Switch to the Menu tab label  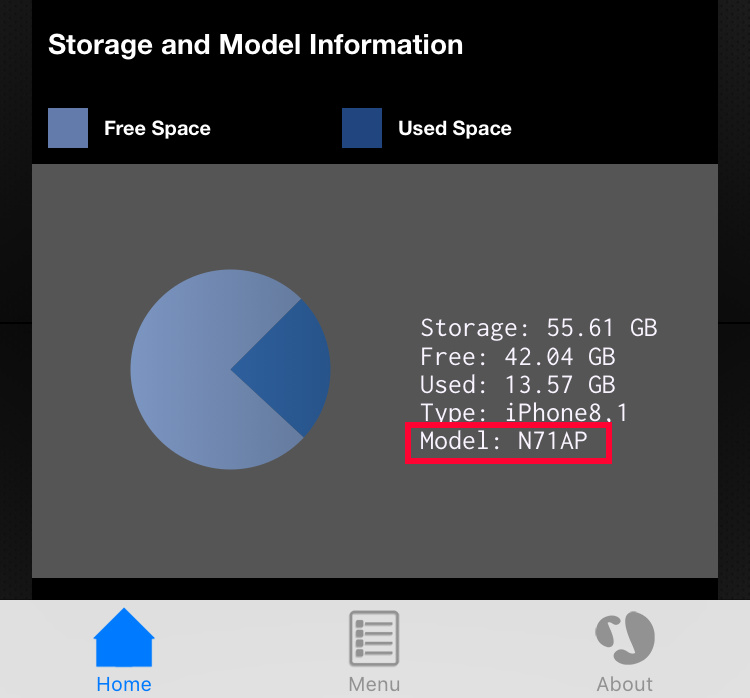pos(374,684)
